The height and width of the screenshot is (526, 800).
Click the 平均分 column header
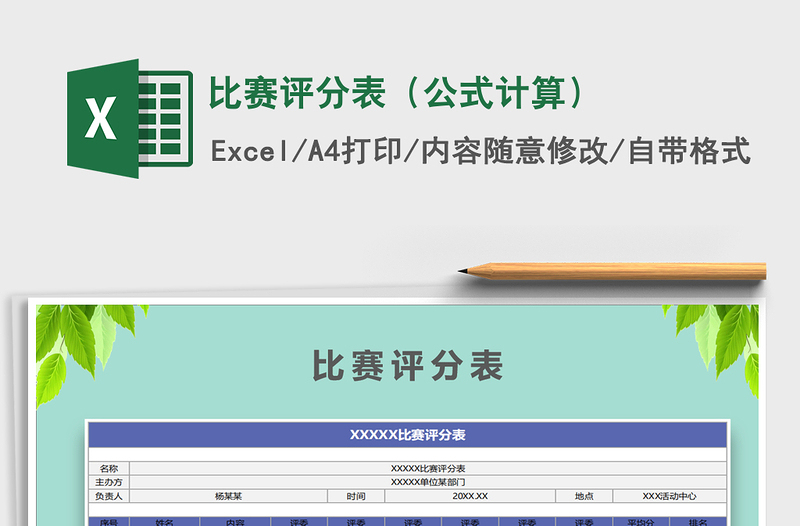[641, 521]
